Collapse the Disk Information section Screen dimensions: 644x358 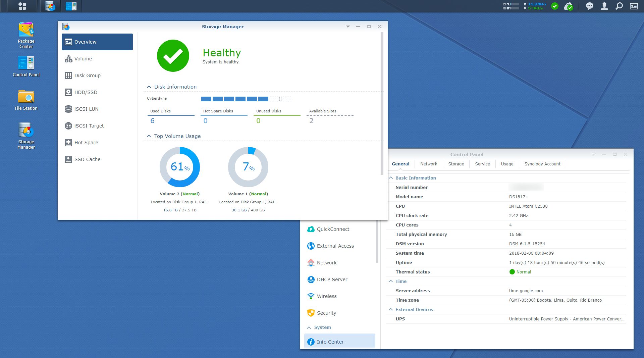[x=149, y=87]
